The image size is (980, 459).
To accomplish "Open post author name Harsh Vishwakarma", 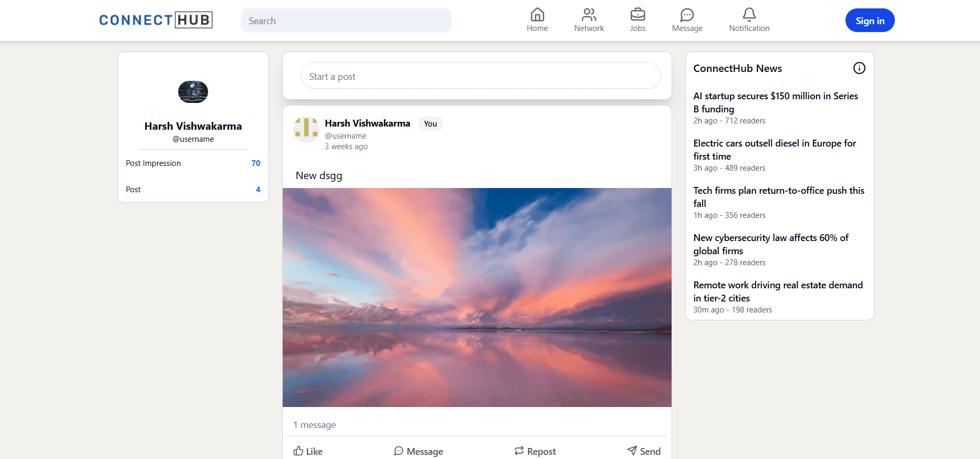I will [367, 123].
